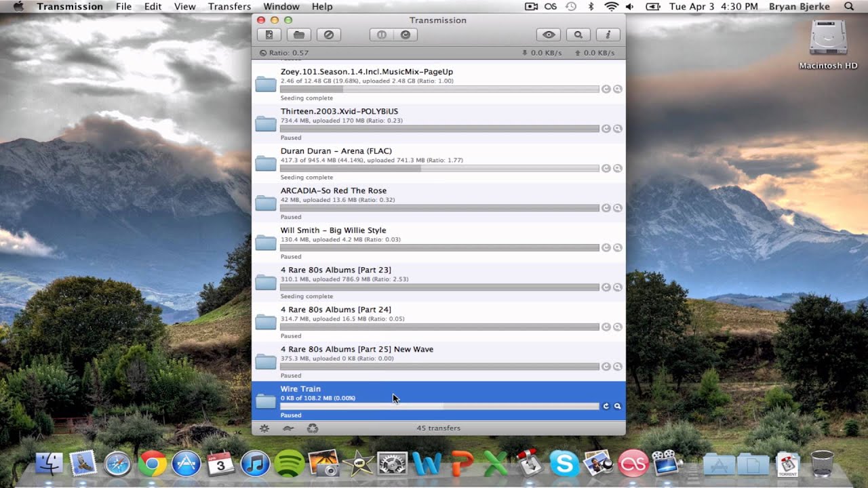Click the Bryan Bjerke user menu
The height and width of the screenshot is (488, 868).
pos(800,7)
